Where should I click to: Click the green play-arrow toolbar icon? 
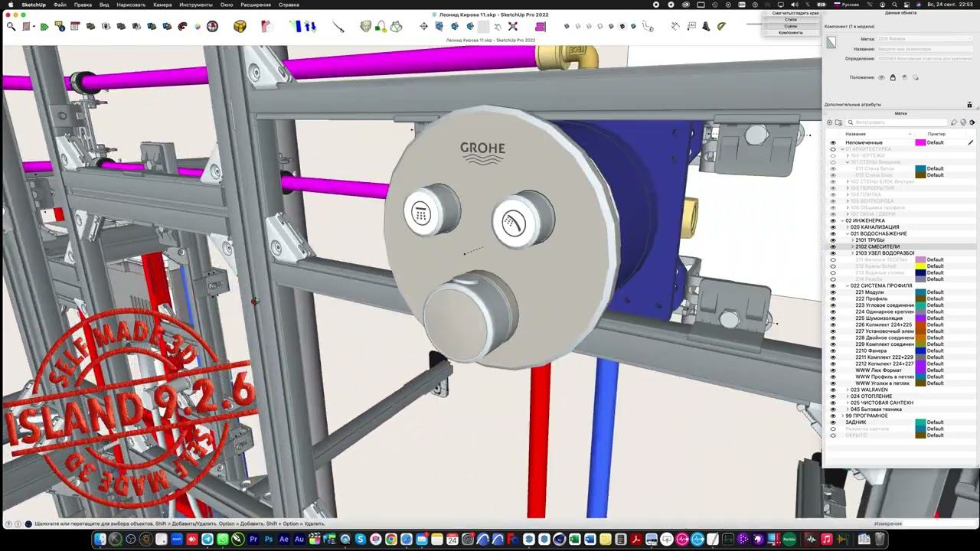[44, 27]
